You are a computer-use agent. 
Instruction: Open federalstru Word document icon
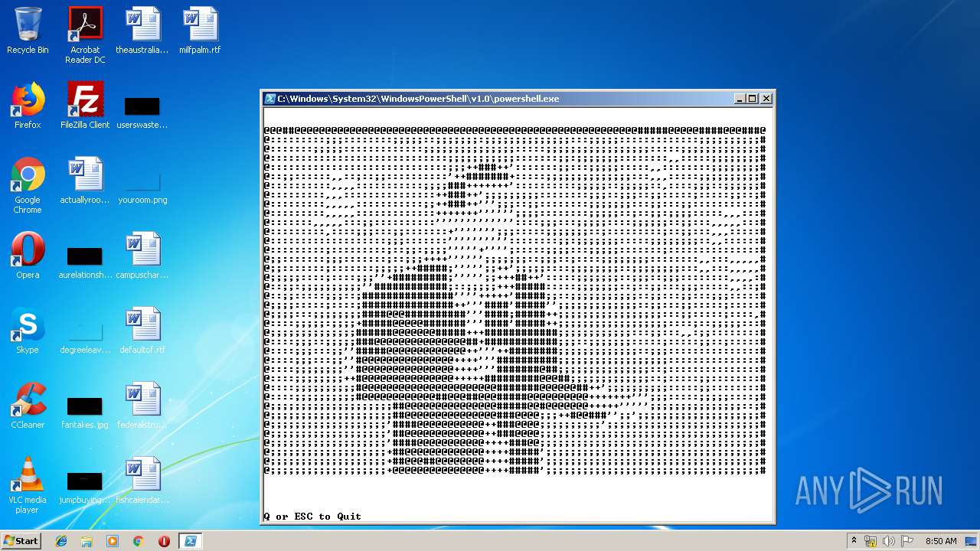[142, 406]
